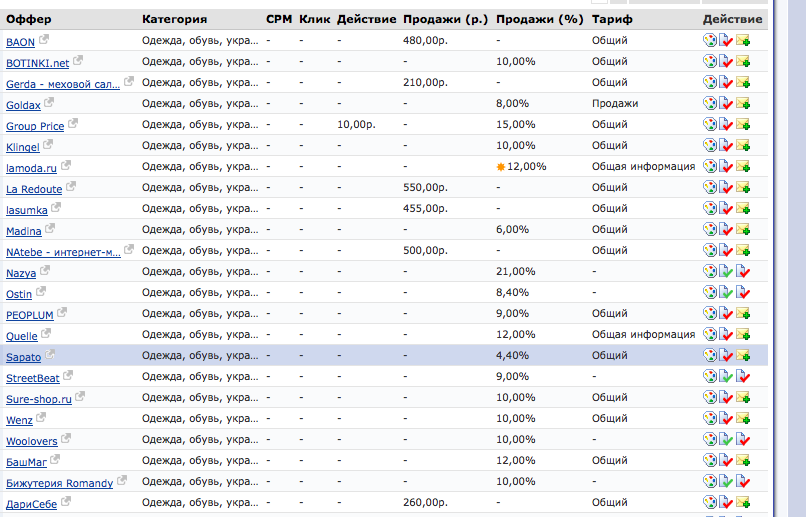Click envelope-plus icon for БашМаг
The height and width of the screenshot is (517, 806).
(743, 460)
